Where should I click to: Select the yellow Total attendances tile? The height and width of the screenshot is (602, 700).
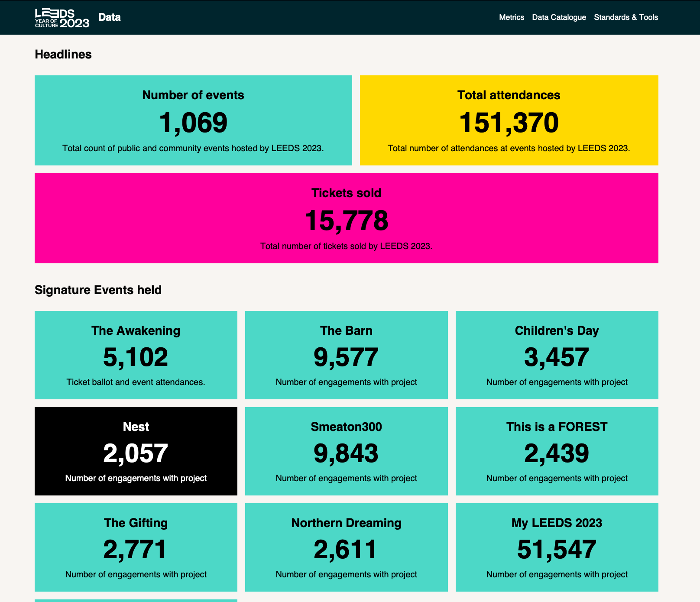509,120
